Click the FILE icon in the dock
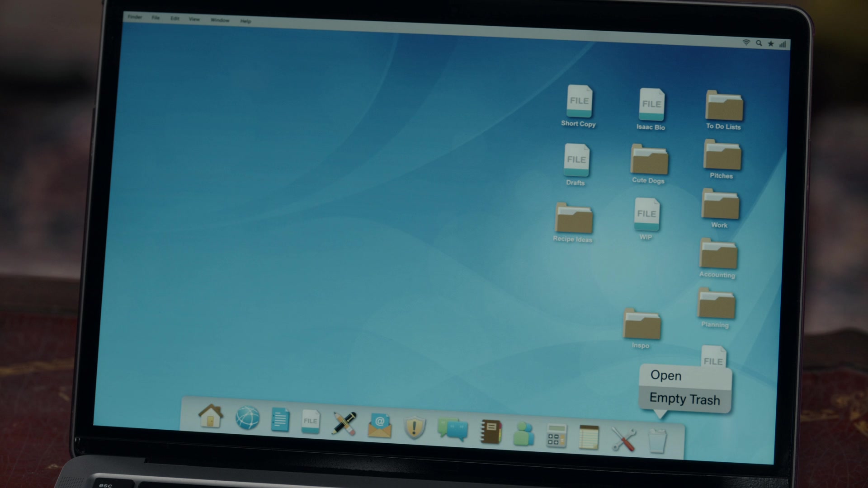 311,422
